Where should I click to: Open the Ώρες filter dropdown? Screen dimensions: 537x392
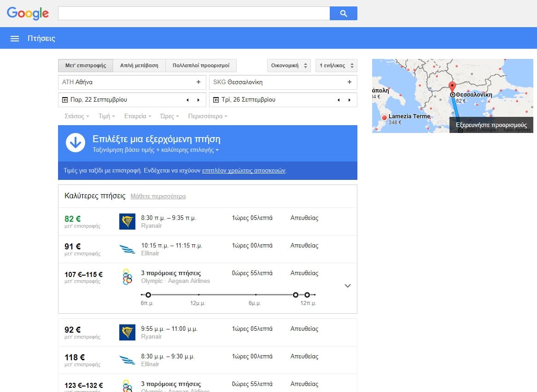click(169, 116)
